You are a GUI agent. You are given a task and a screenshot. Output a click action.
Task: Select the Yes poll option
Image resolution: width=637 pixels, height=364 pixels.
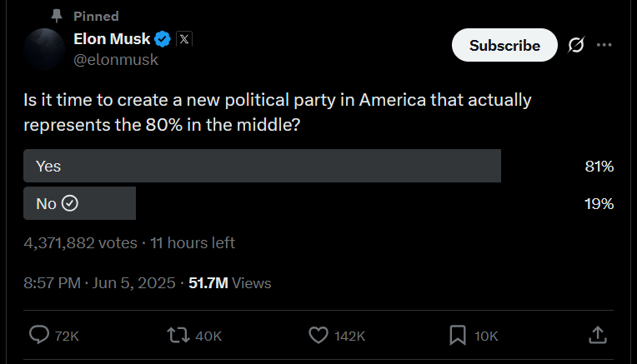tap(262, 166)
